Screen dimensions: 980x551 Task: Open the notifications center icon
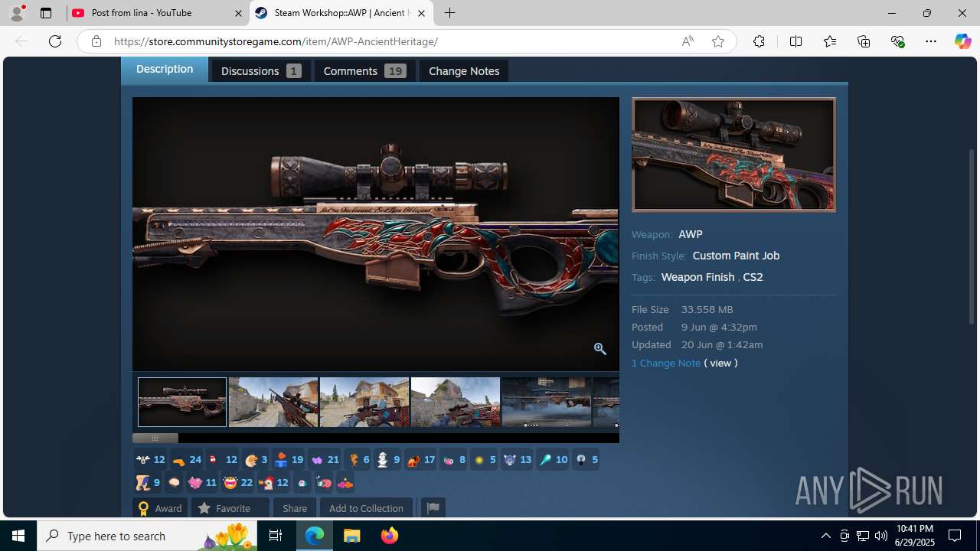pos(955,536)
